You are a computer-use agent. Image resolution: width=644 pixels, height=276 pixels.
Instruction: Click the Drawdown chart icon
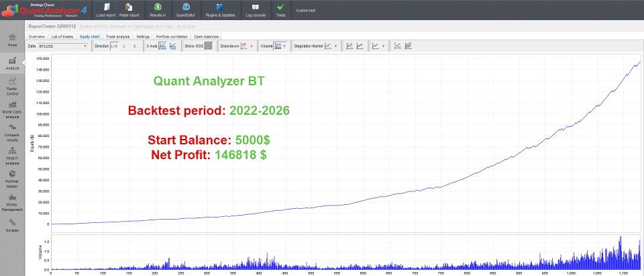244,46
